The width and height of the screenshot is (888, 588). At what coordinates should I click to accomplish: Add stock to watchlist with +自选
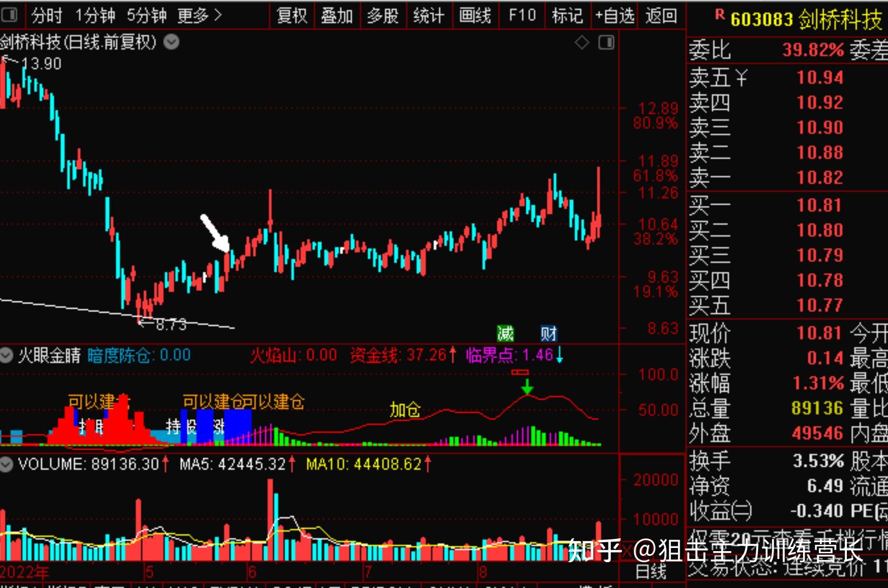(615, 16)
